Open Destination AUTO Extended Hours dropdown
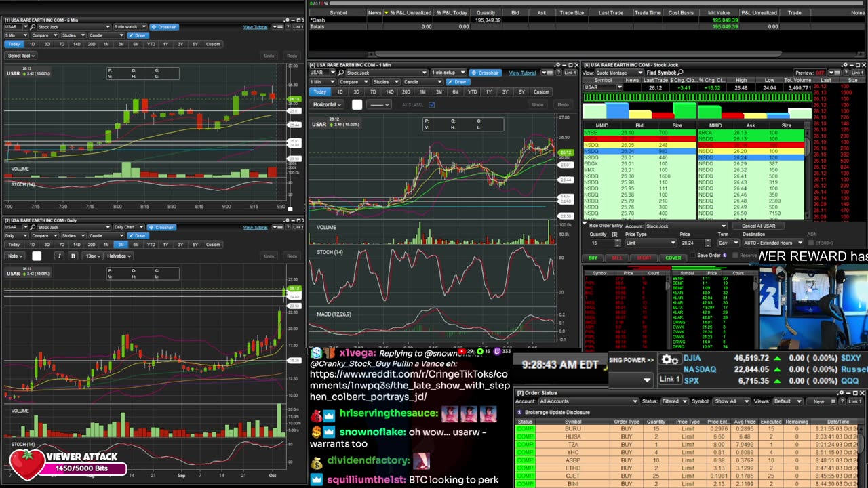This screenshot has width=868, height=488. pyautogui.click(x=773, y=243)
